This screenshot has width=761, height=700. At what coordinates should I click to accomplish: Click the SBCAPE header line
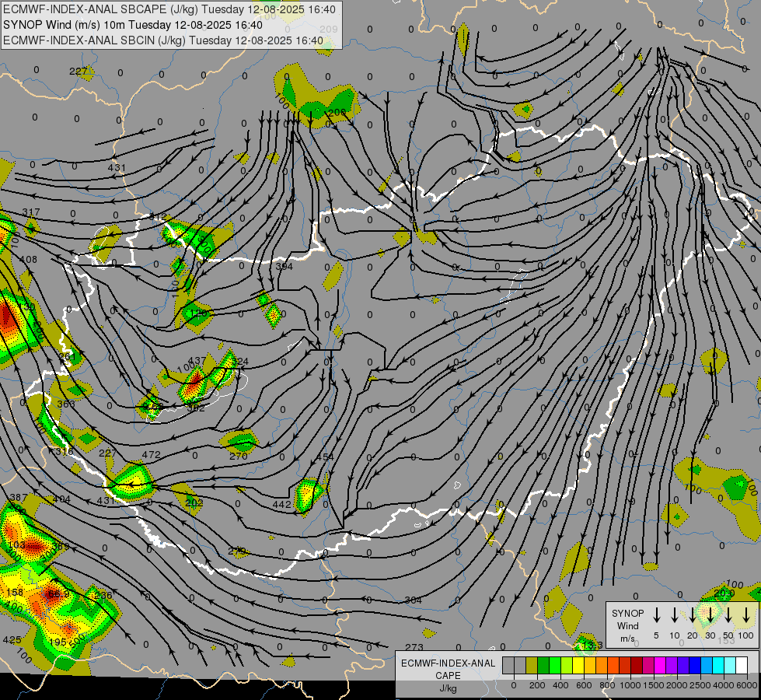(x=169, y=9)
